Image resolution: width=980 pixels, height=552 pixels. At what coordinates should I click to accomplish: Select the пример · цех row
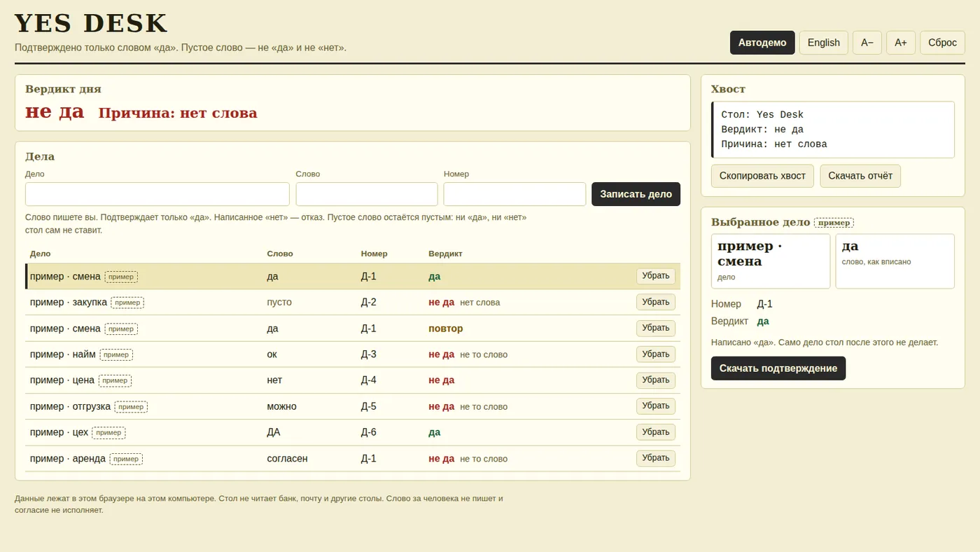click(x=353, y=432)
